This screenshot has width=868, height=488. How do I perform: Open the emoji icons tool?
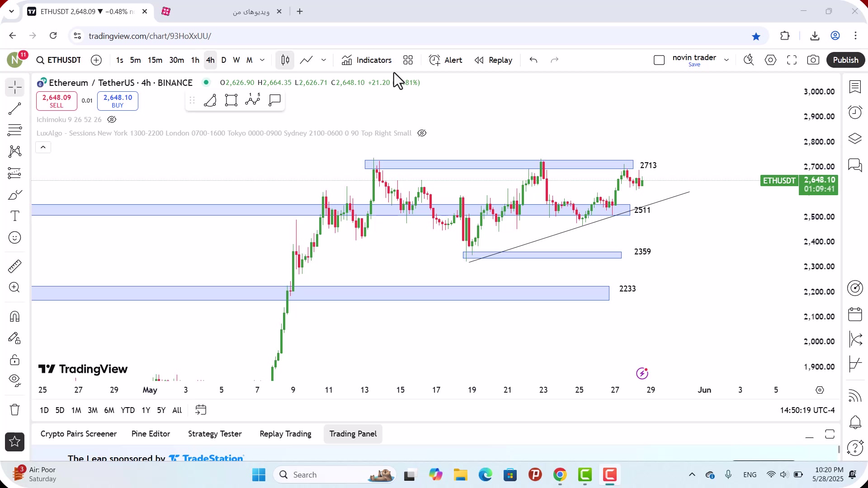(x=15, y=238)
